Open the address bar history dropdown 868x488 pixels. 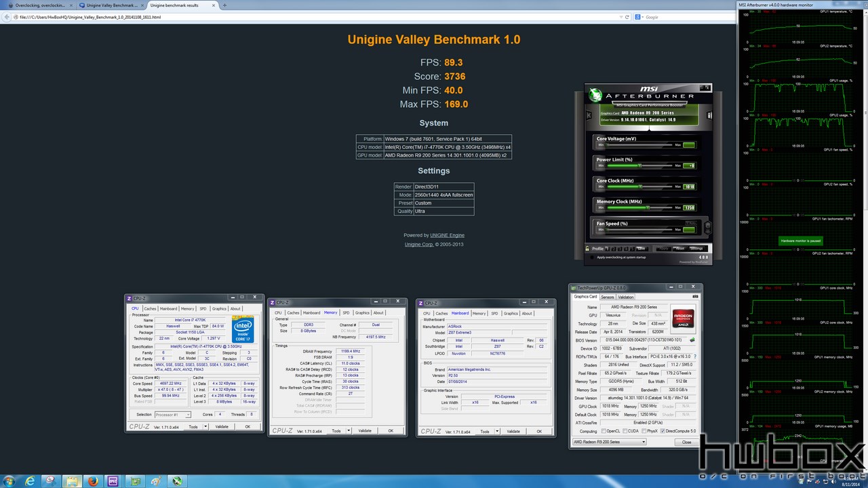pos(621,17)
